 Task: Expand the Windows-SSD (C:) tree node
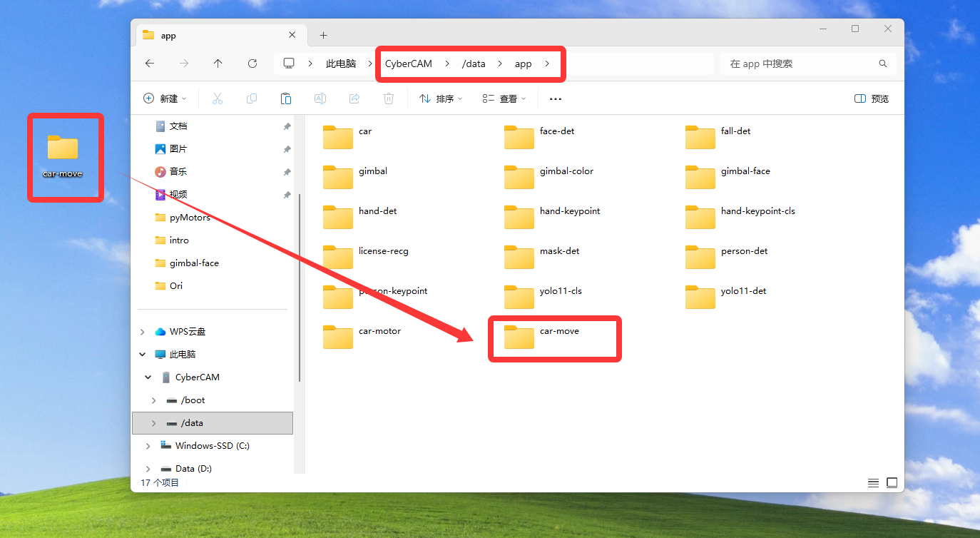[x=148, y=446]
